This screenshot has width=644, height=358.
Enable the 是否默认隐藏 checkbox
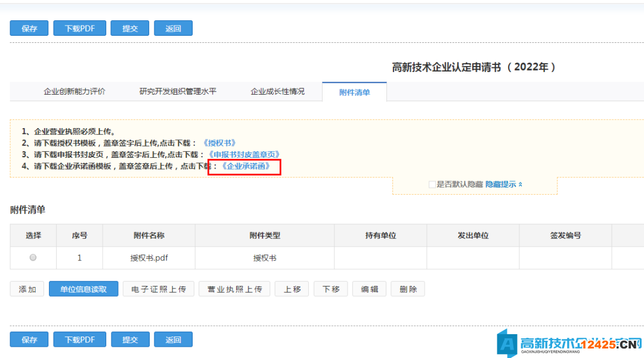click(x=432, y=185)
